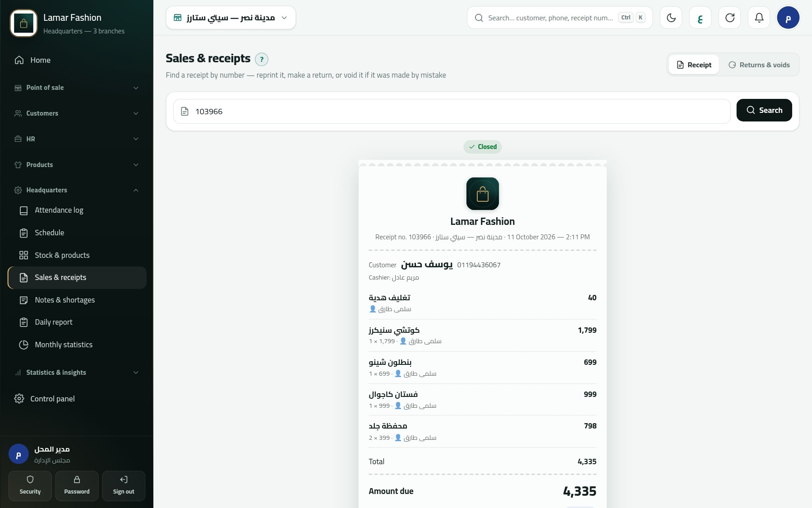Open notifications bell
Viewport: 812px width, 508px height.
point(759,18)
